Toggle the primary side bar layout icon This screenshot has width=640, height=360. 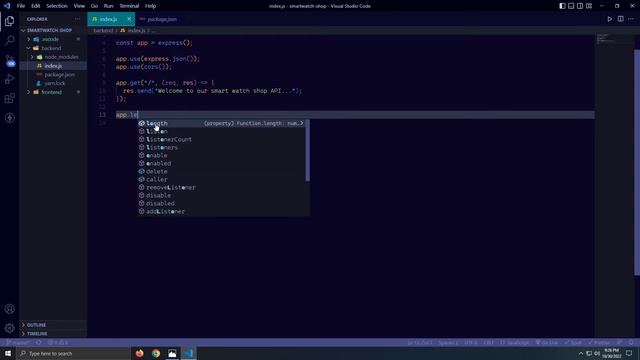coord(562,6)
